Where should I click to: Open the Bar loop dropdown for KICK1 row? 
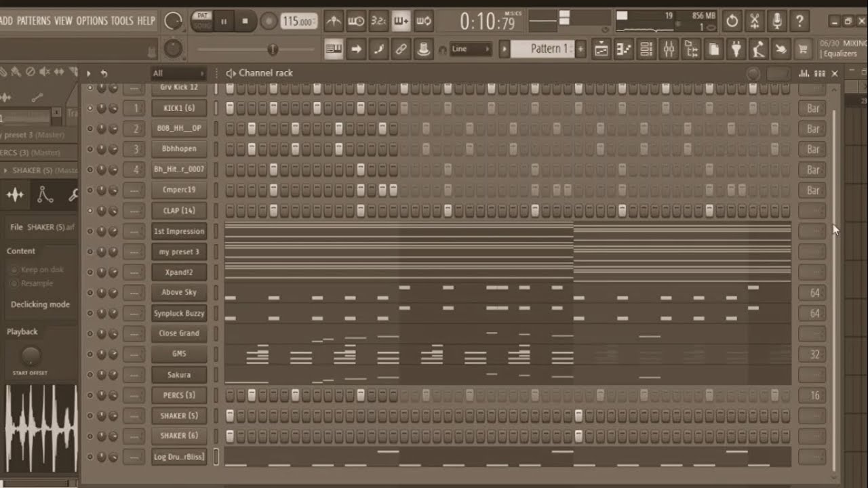coord(812,108)
